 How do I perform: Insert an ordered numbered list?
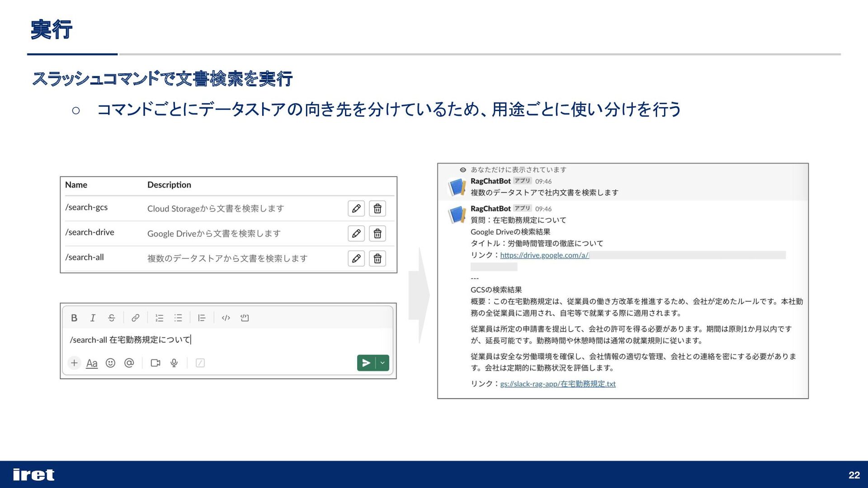159,318
